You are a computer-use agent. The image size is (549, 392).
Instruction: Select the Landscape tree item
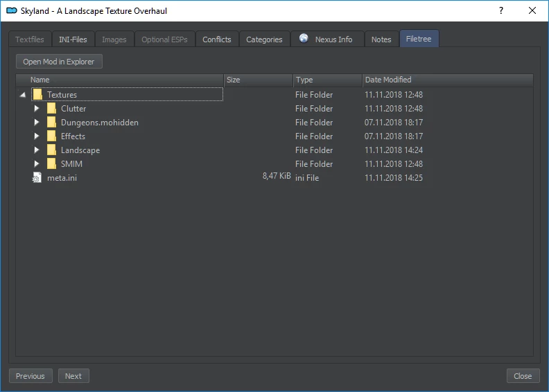point(80,150)
